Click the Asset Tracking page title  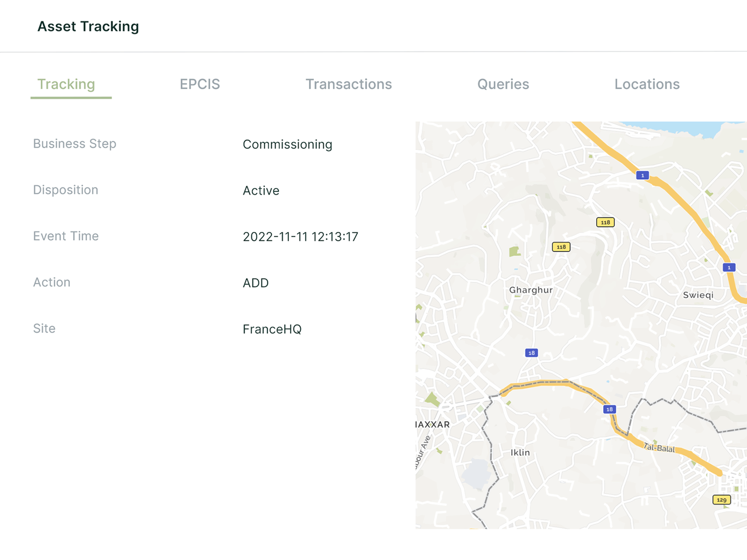tap(88, 27)
